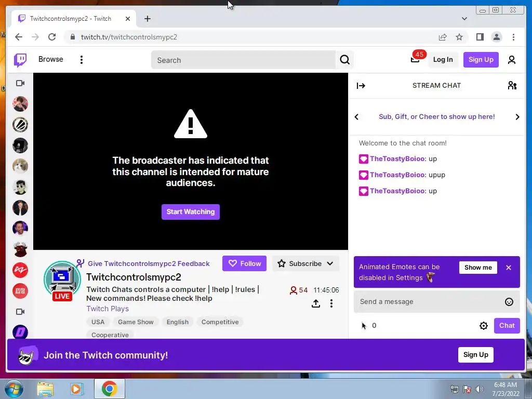Click the English tag
This screenshot has height=399, width=532.
[x=178, y=322]
